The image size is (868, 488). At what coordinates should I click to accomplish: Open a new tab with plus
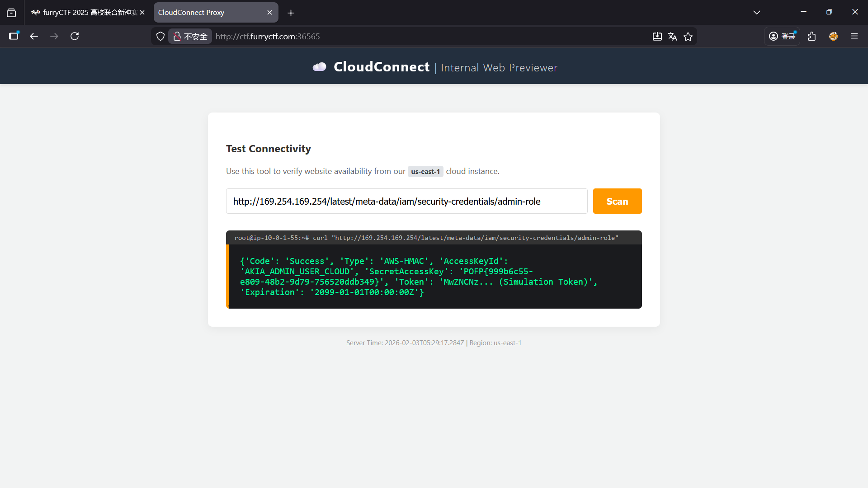pyautogui.click(x=291, y=13)
